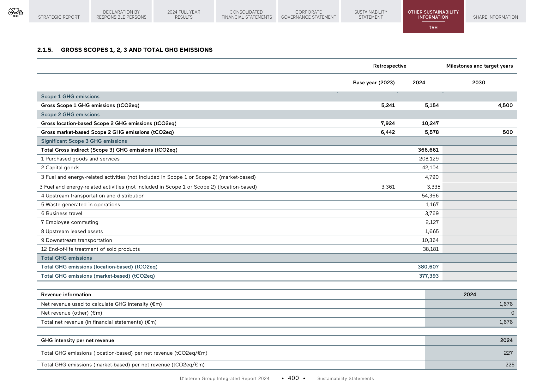Image resolution: width=554 pixels, height=392 pixels.
Task: Open the Share Information tab
Action: pyautogui.click(x=496, y=11)
